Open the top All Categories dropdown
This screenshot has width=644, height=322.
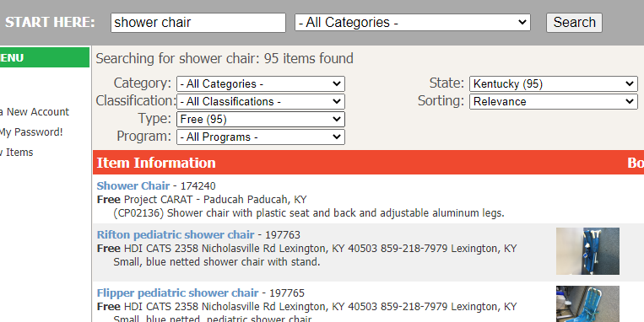coord(413,23)
